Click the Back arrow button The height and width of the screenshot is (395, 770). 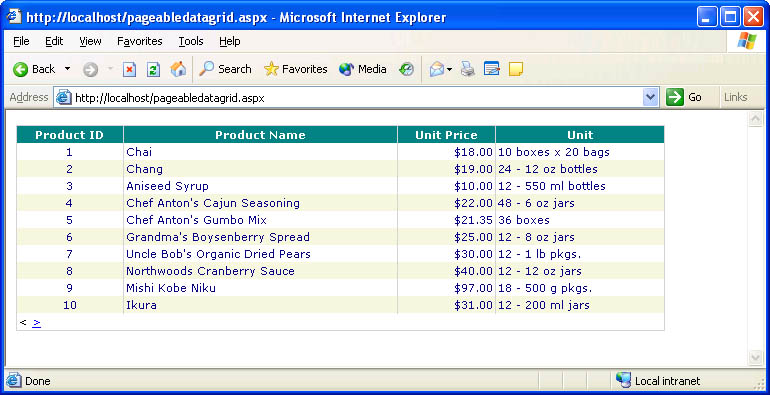33,69
